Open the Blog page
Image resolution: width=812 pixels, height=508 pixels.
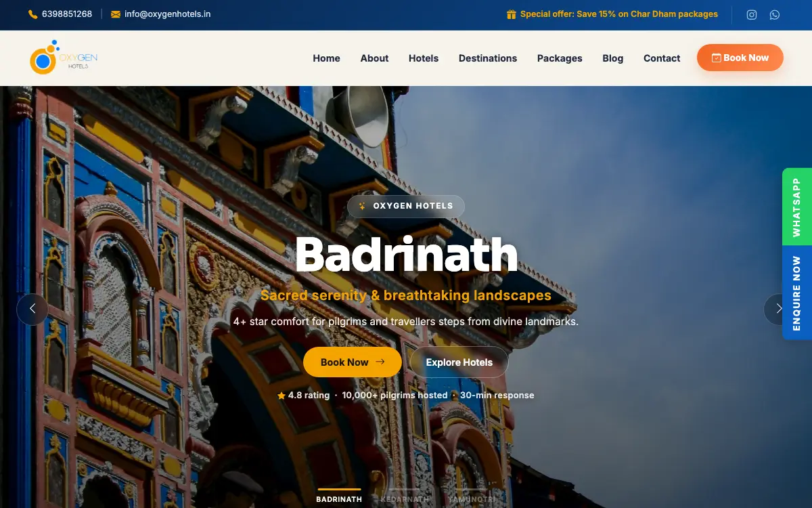613,58
